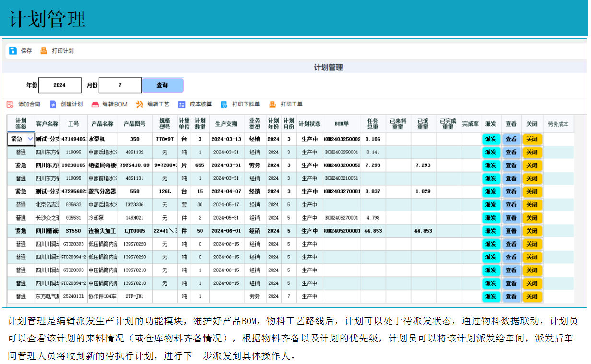
Task: Click the 成本核算 menu label
Action: pos(201,105)
